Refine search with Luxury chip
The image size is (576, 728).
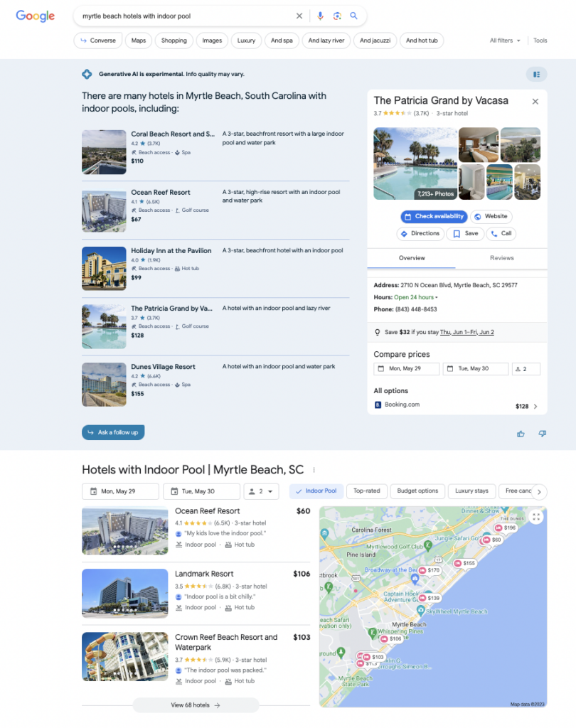[246, 41]
